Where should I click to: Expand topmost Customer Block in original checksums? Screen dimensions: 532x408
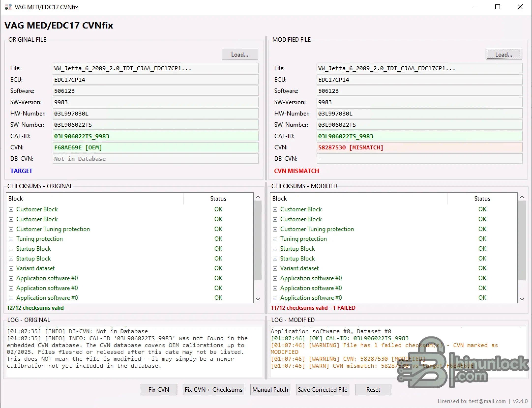(x=11, y=209)
